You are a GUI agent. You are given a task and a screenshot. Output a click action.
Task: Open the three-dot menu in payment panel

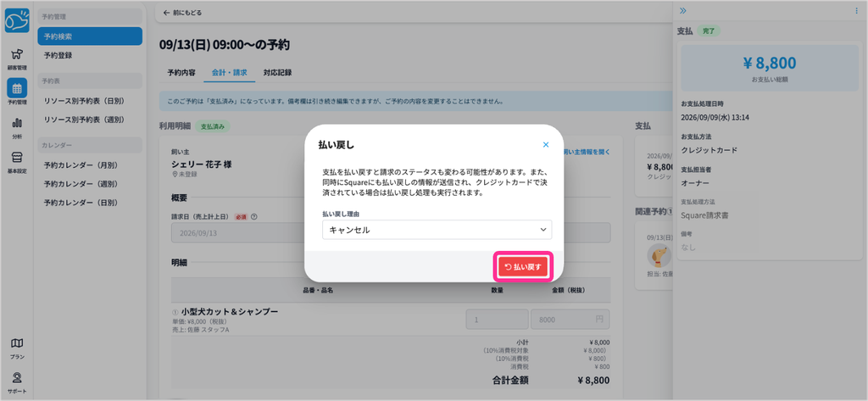pyautogui.click(x=857, y=10)
